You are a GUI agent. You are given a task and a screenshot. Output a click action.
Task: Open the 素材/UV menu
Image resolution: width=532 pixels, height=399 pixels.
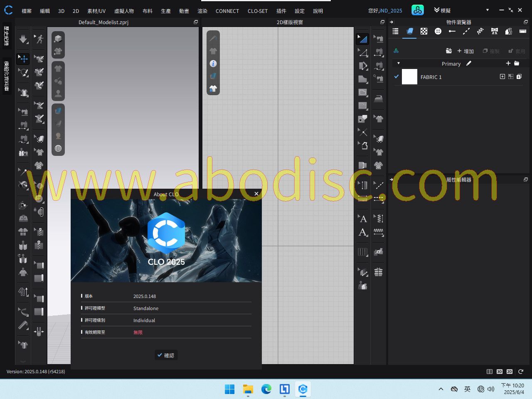[96, 11]
